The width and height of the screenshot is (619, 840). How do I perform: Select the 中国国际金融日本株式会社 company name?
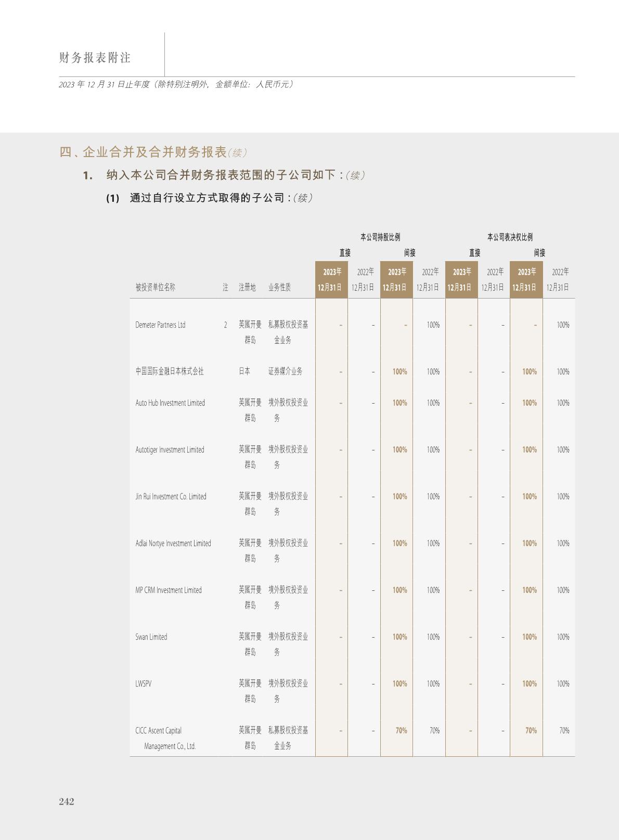point(170,371)
